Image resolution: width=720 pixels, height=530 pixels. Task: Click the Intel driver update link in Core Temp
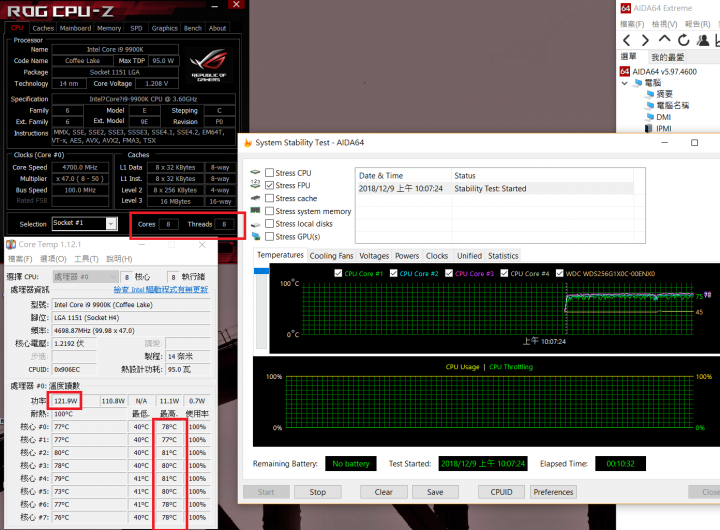click(161, 289)
